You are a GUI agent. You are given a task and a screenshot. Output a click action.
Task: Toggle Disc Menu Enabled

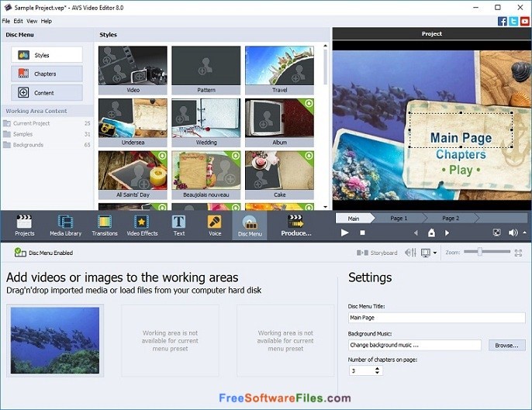(43, 253)
